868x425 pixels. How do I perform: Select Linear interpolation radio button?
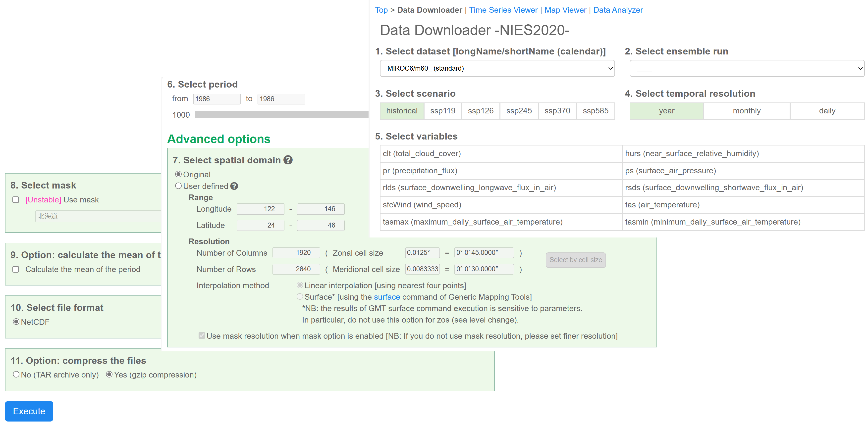[300, 285]
